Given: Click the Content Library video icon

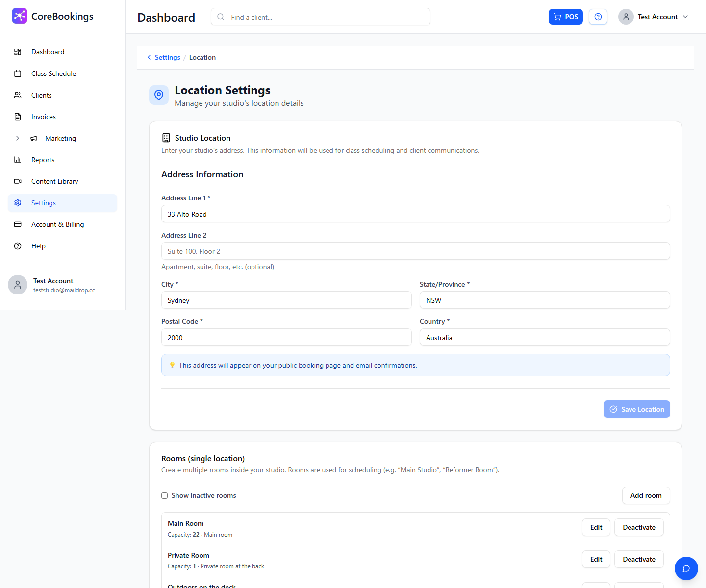Looking at the screenshot, I should tap(18, 181).
